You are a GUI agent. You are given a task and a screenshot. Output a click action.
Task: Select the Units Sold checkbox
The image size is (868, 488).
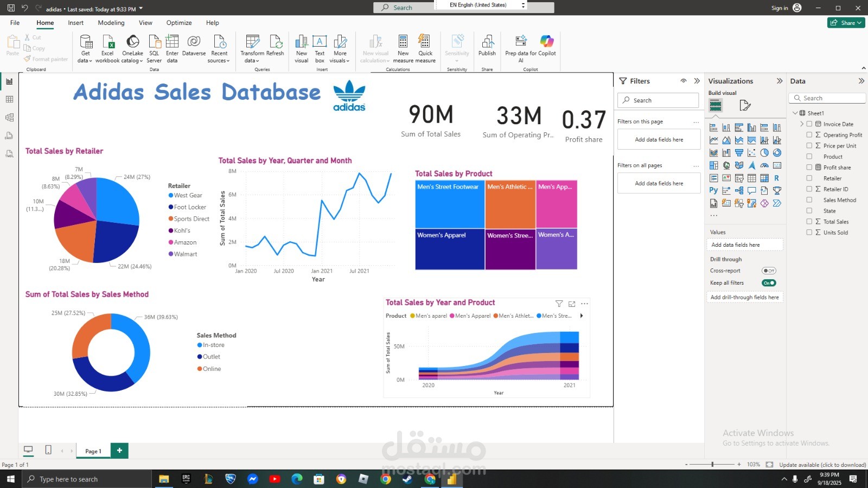point(809,233)
